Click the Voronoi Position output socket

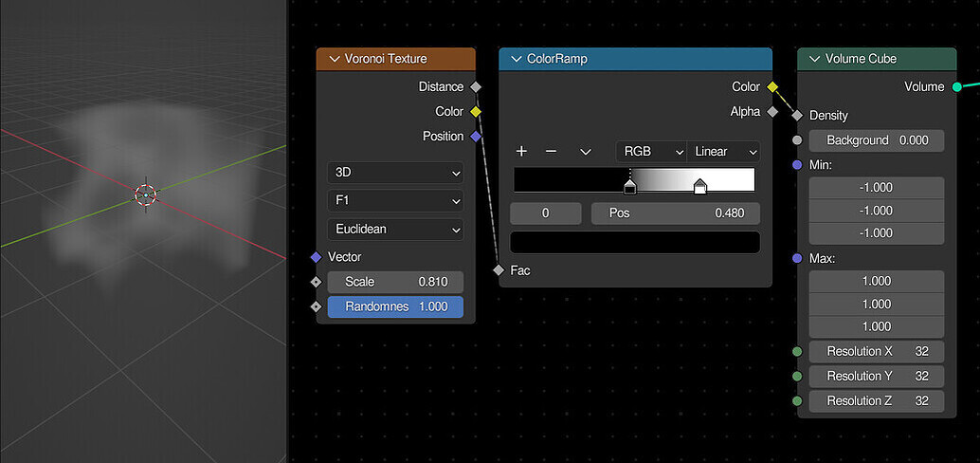tap(476, 137)
